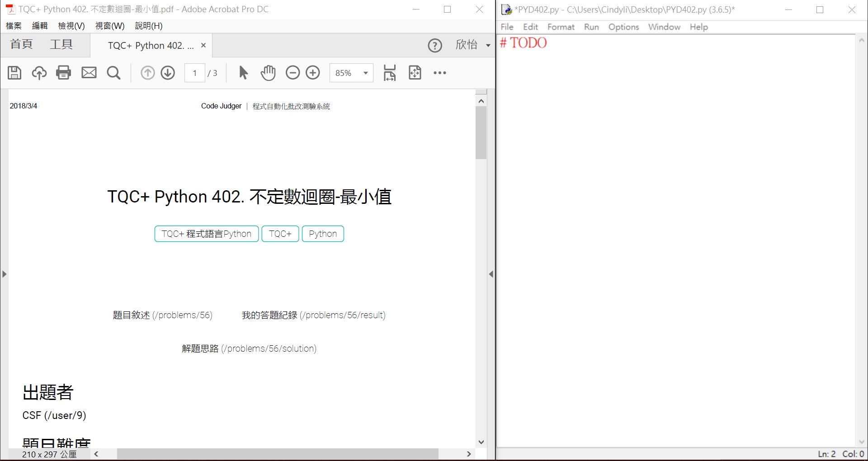The width and height of the screenshot is (868, 461).
Task: Open the 檢視(V) menu
Action: [71, 26]
